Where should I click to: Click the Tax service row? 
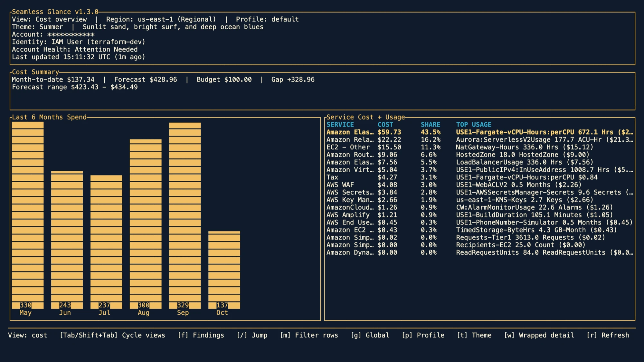click(x=480, y=177)
